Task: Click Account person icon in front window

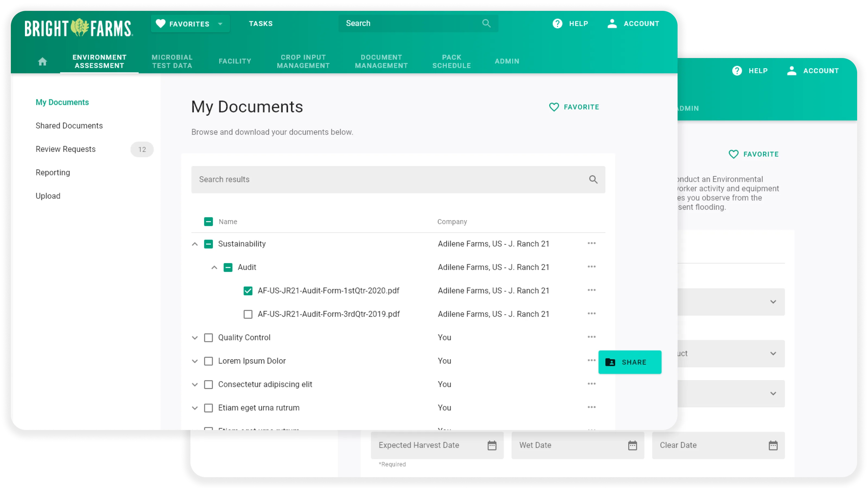Action: point(612,24)
